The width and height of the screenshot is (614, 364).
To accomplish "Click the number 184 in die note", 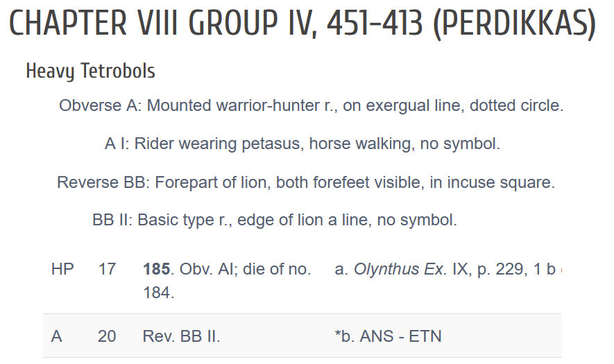I will point(156,293).
